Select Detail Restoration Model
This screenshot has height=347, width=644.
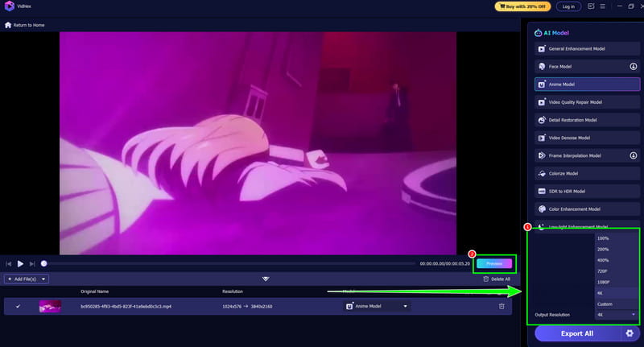587,120
